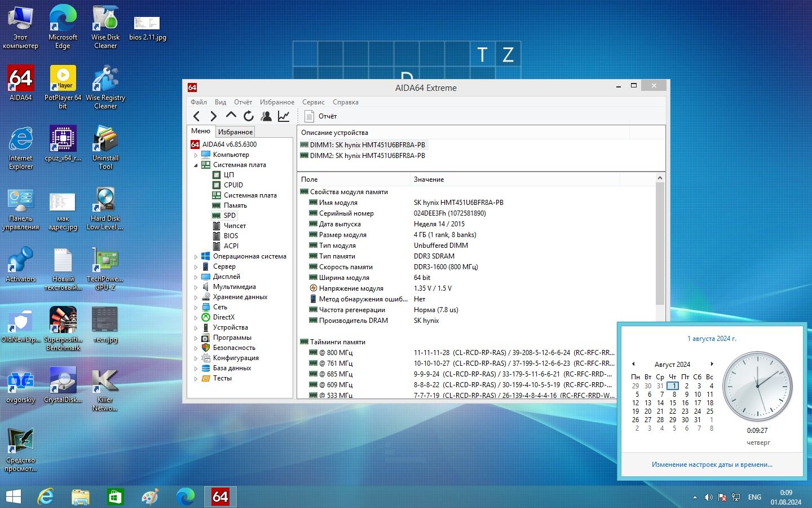
Task: Go to previous month in calendar
Action: point(633,364)
